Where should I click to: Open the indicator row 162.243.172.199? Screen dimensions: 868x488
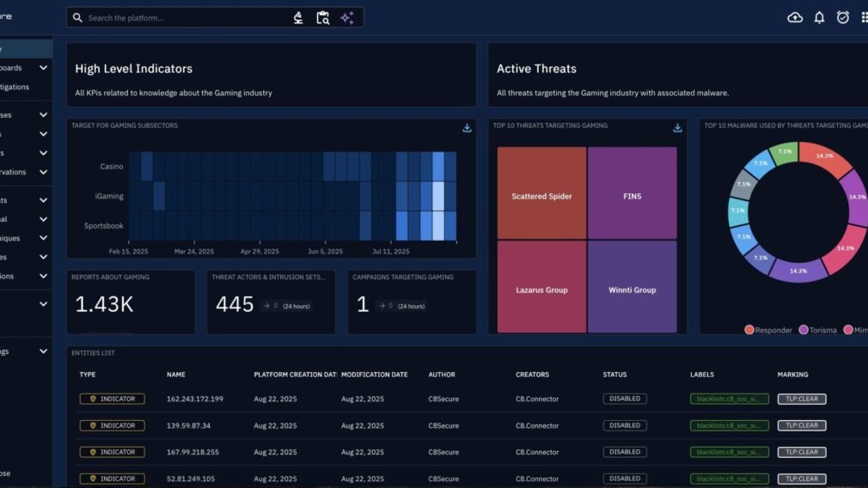(x=195, y=400)
